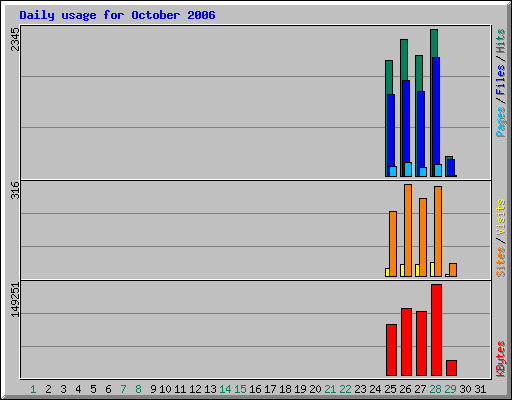
Task: Click the 149251 KBytes axis value
Action: click(x=15, y=300)
